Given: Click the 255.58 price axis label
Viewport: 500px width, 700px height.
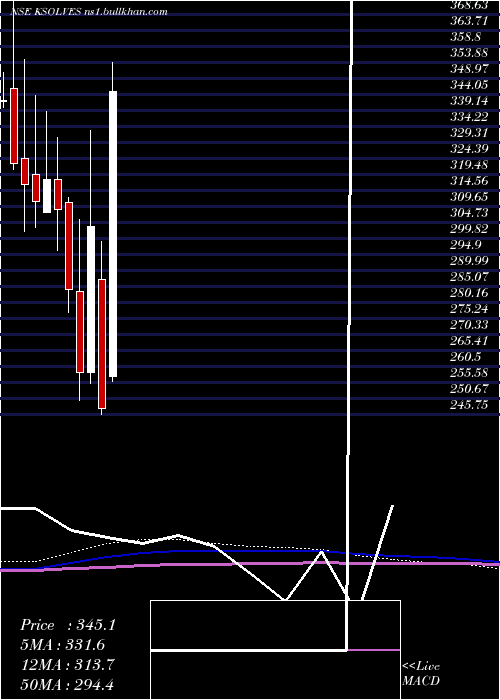Looking at the screenshot, I should (469, 373).
